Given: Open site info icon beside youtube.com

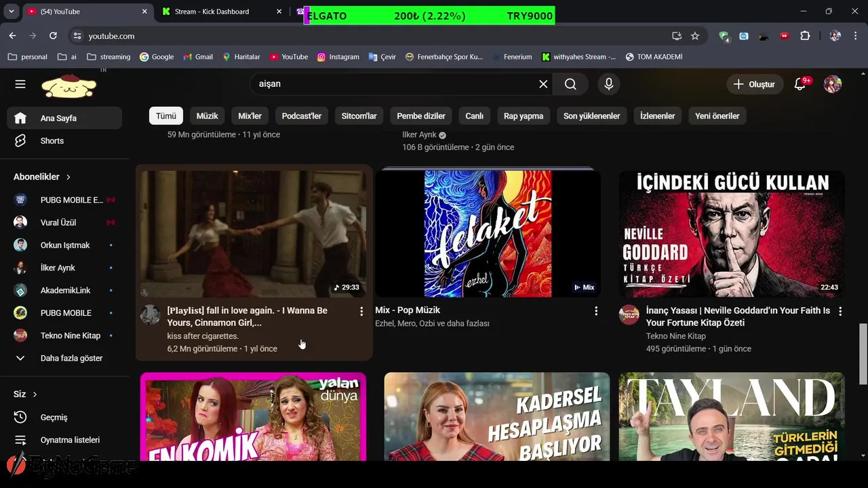Looking at the screenshot, I should pos(77,36).
